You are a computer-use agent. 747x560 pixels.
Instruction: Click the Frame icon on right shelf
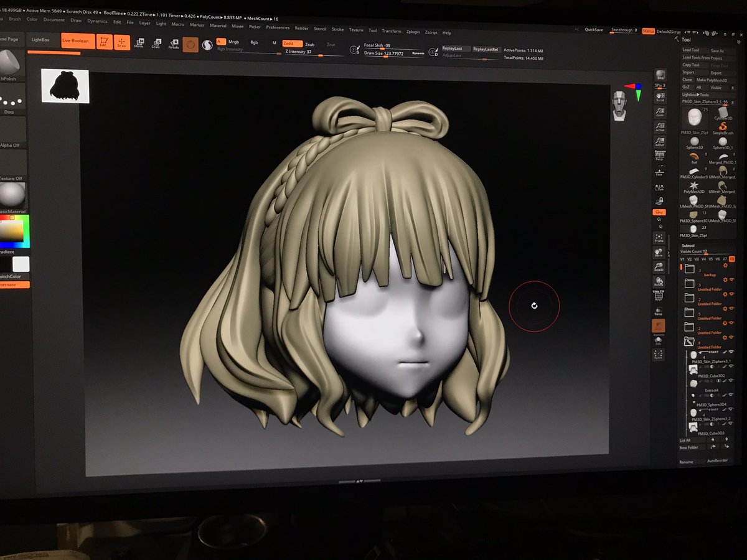659,238
